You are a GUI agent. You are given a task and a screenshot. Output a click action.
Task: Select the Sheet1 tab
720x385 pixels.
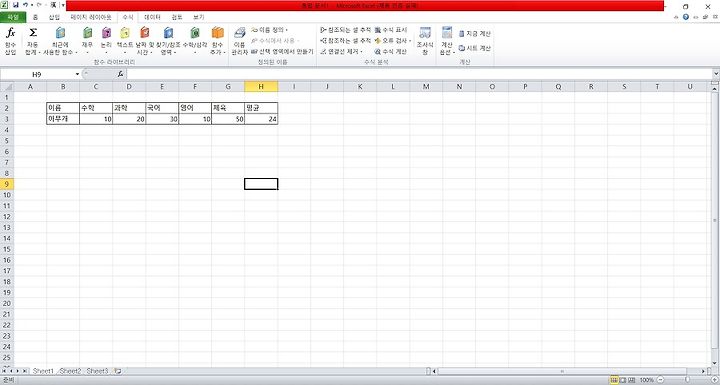pyautogui.click(x=43, y=371)
